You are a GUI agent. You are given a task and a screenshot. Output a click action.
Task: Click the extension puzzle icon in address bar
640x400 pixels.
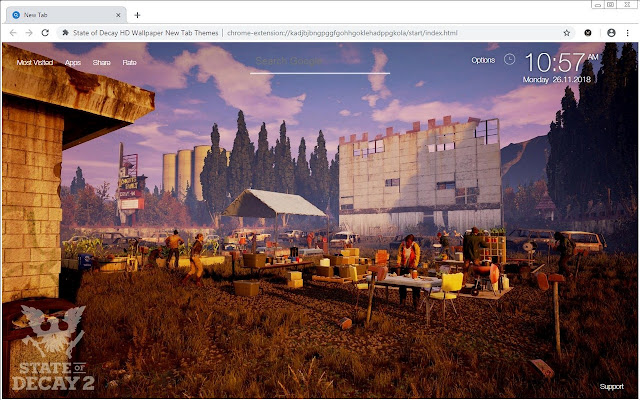point(65,33)
